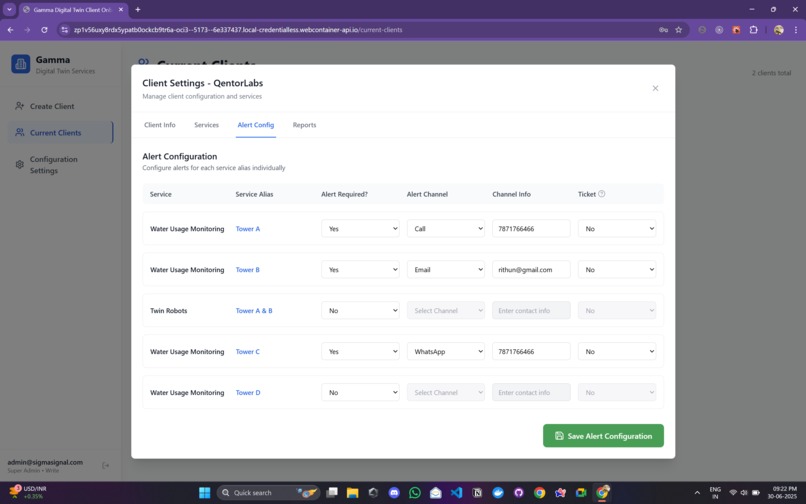Screen dimensions: 806x504
Task: Open the tab search dropdown arrow
Action: pos(9,9)
